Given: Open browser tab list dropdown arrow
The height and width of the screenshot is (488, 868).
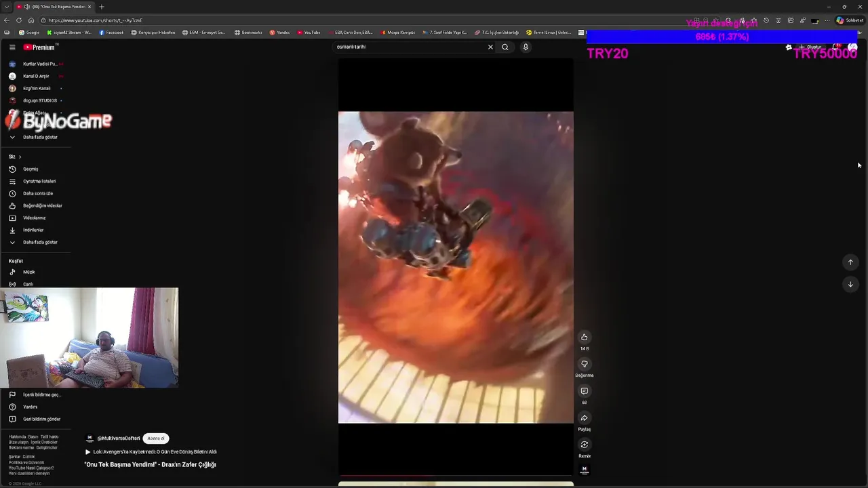Looking at the screenshot, I should (6, 7).
